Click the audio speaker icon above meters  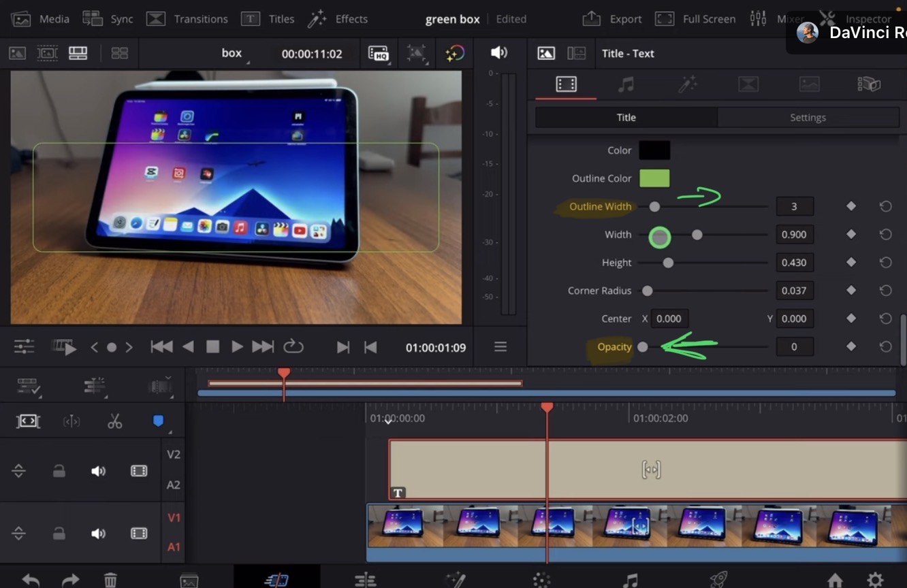499,52
